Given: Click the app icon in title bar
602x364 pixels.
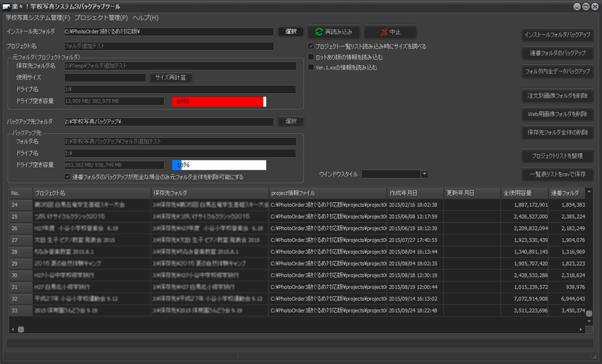Looking at the screenshot, I should [6, 6].
